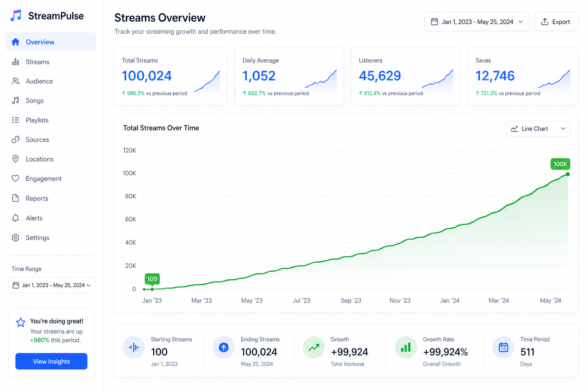Click the Engagement heart icon
Viewport: 588px width, 392px height.
15,178
